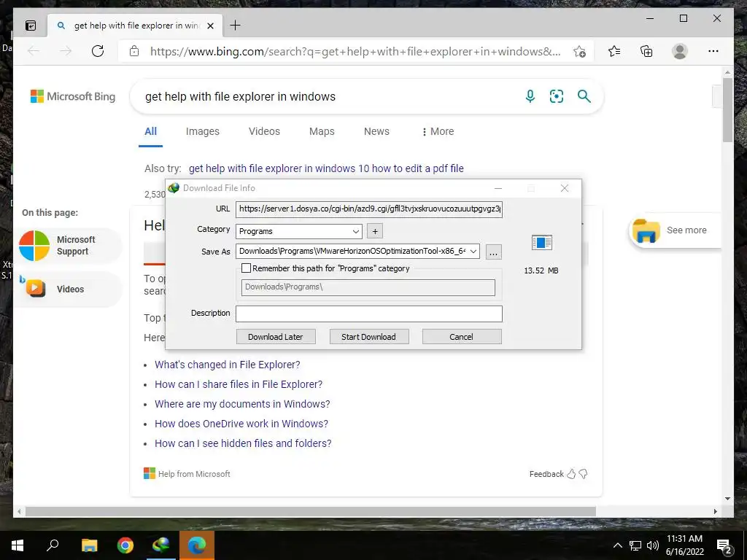Viewport: 747px width, 560px height.
Task: Click the browser address bar
Action: point(355,52)
